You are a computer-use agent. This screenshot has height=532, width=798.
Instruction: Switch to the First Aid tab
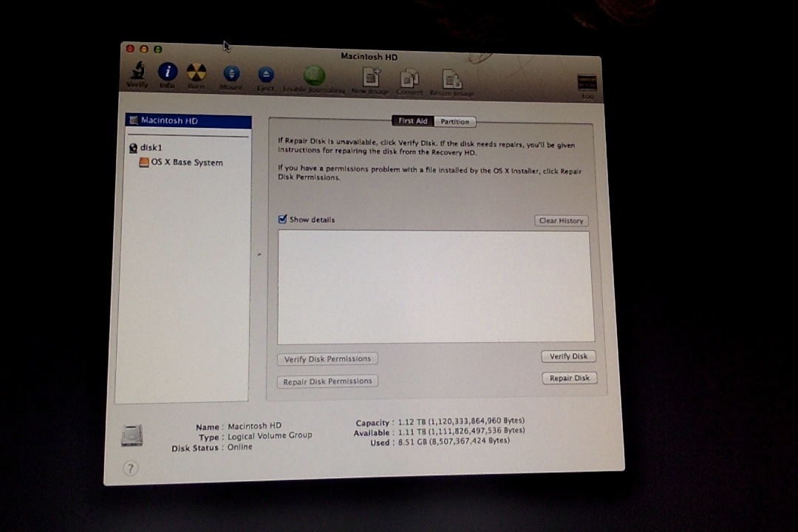pos(413,121)
